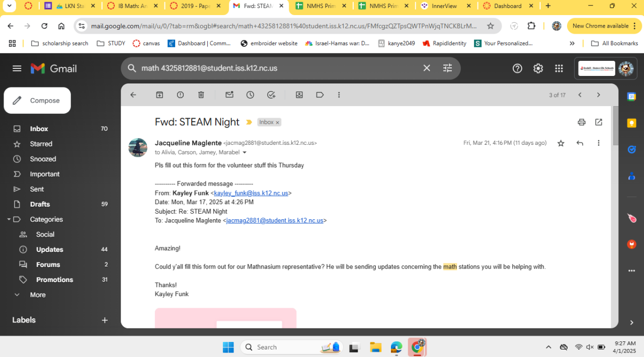
Task: Click the kayley_funk@iss.k12.nc.us email link
Action: click(x=251, y=193)
